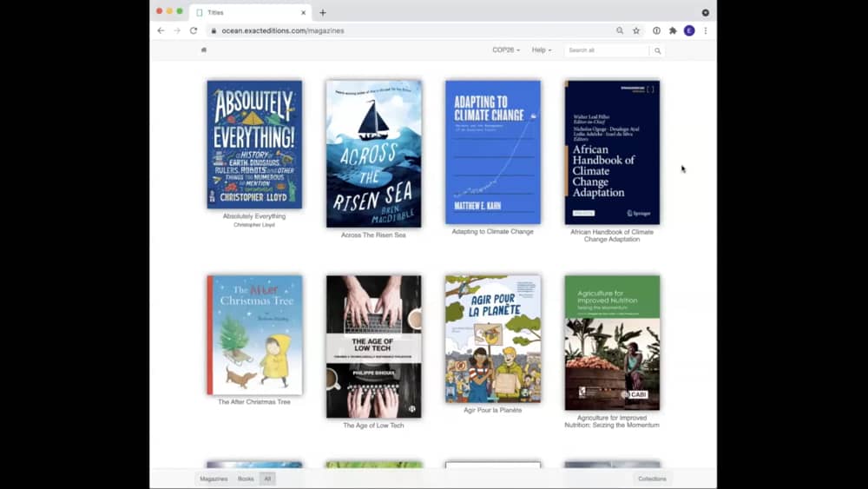The height and width of the screenshot is (489, 868).
Task: Open Absolutely Everything book cover
Action: pyautogui.click(x=254, y=144)
